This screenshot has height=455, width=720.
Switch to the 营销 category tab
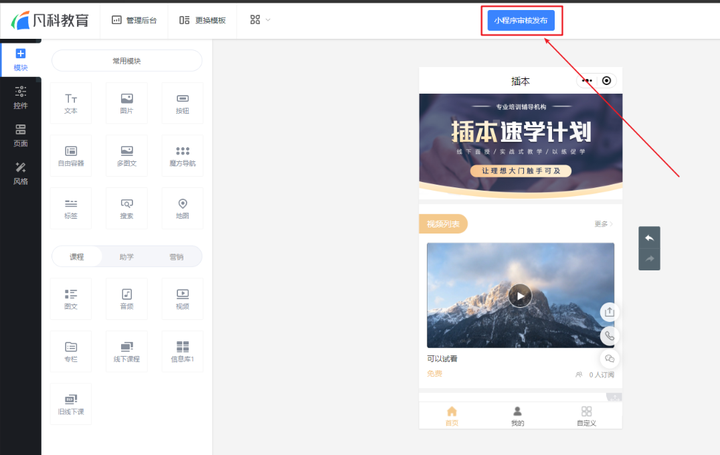pyautogui.click(x=176, y=257)
